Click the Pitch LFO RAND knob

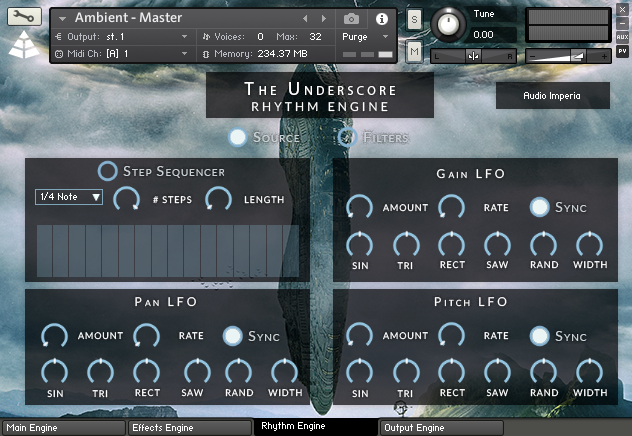[543, 372]
